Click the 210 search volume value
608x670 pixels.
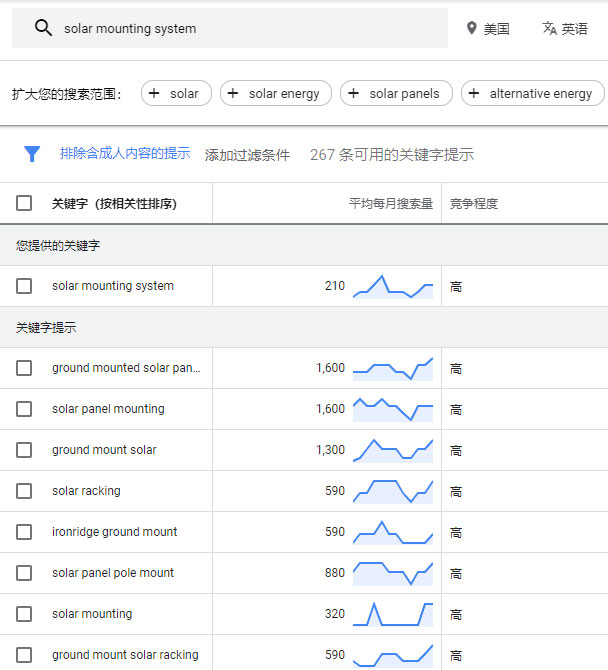pos(335,286)
